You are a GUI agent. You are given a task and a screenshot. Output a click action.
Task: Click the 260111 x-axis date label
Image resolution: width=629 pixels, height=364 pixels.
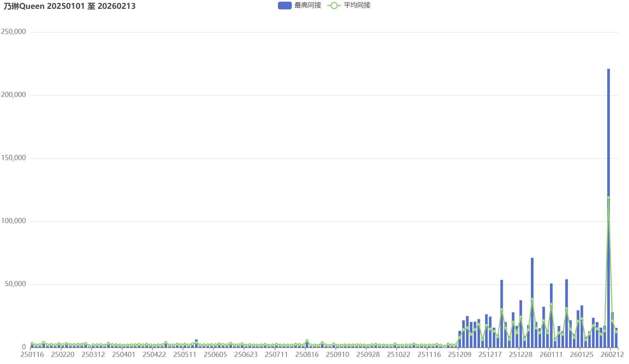click(551, 355)
